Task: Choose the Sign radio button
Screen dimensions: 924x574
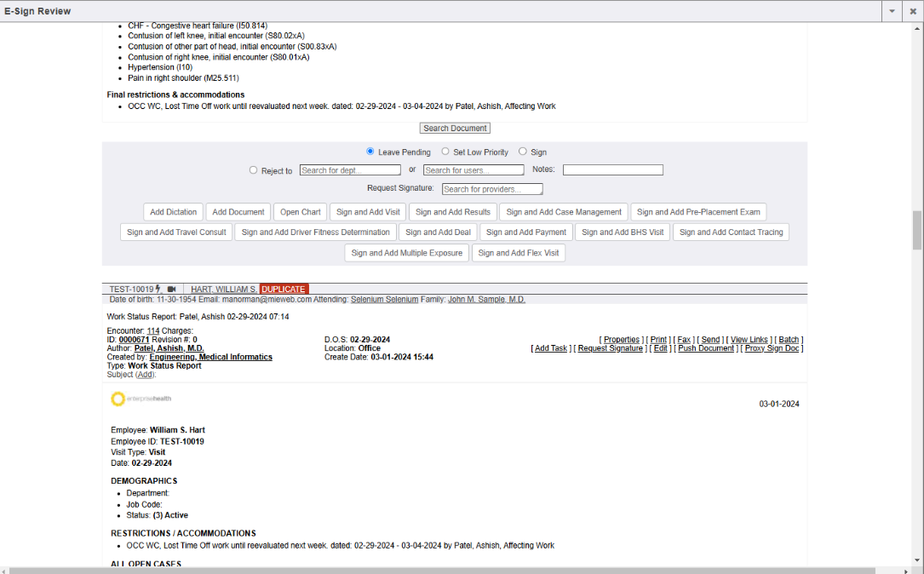Action: tap(523, 152)
